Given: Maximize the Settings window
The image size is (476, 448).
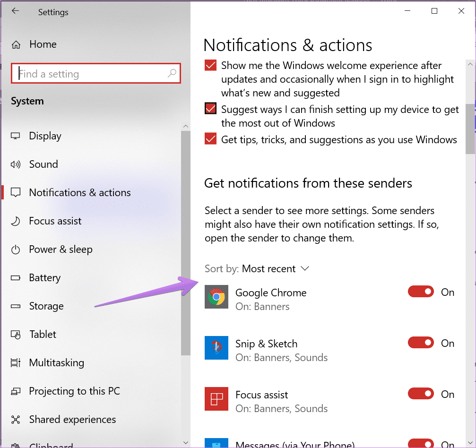Looking at the screenshot, I should [x=434, y=11].
